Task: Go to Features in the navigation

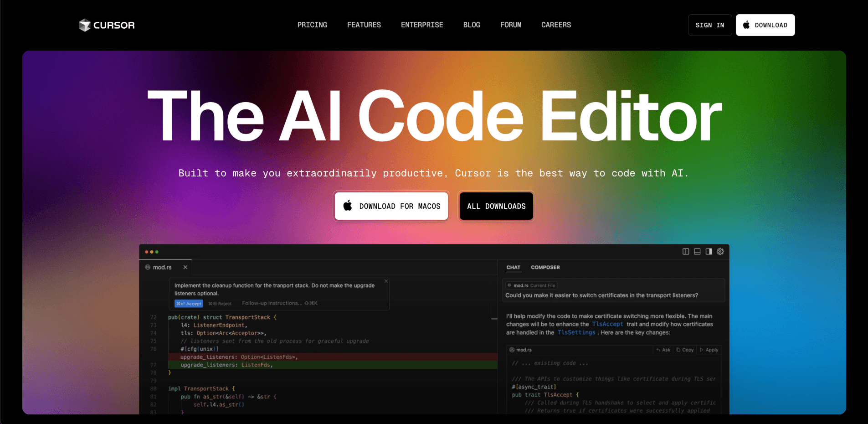Action: click(x=364, y=25)
